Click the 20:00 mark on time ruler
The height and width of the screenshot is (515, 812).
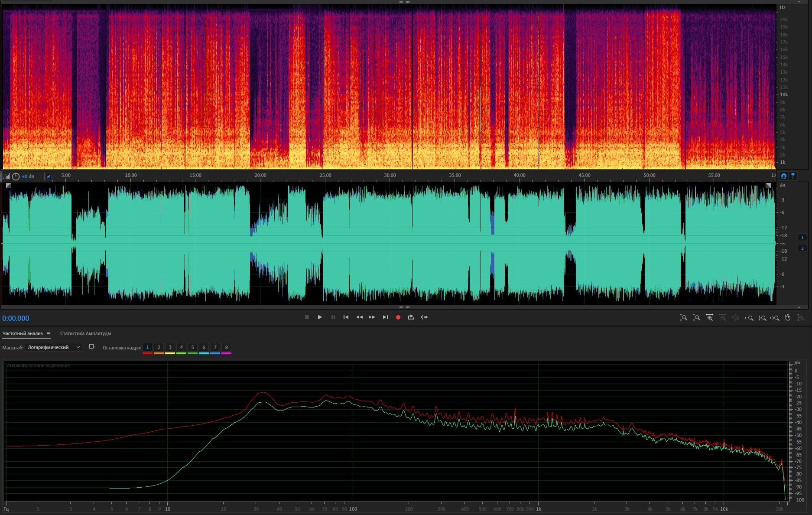(x=260, y=175)
